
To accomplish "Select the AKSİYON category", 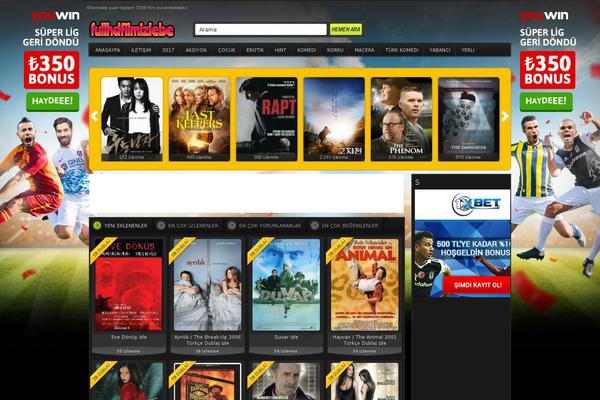I will [x=196, y=50].
